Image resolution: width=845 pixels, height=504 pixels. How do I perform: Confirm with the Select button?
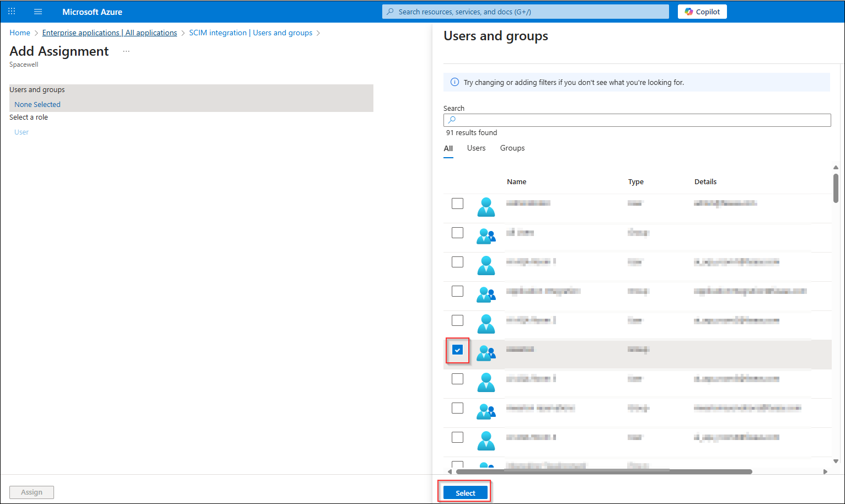point(466,493)
